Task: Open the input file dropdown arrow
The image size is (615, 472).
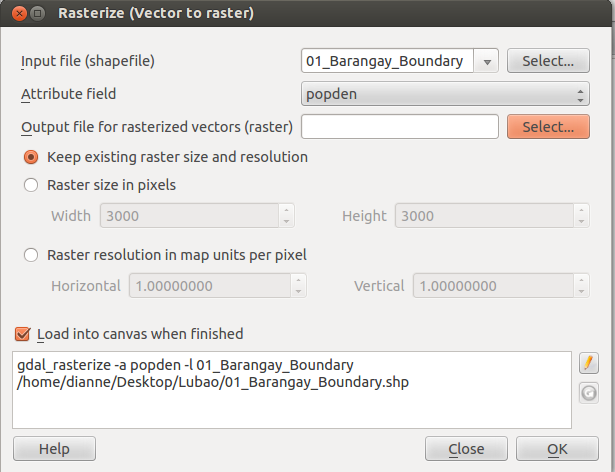Action: click(x=487, y=61)
